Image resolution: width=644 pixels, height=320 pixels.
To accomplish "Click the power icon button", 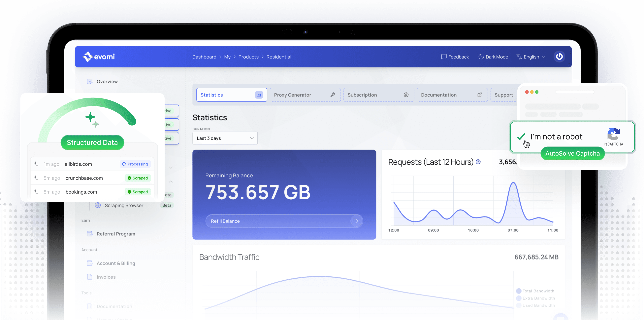I will click(559, 57).
